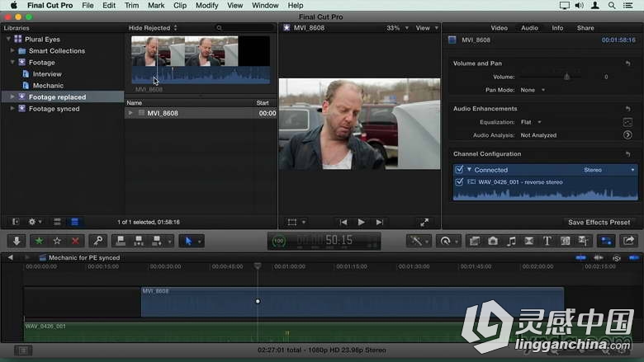Uncheck the WAV_0426_001 reverse stereo checkbox
The height and width of the screenshot is (362, 644).
[459, 181]
